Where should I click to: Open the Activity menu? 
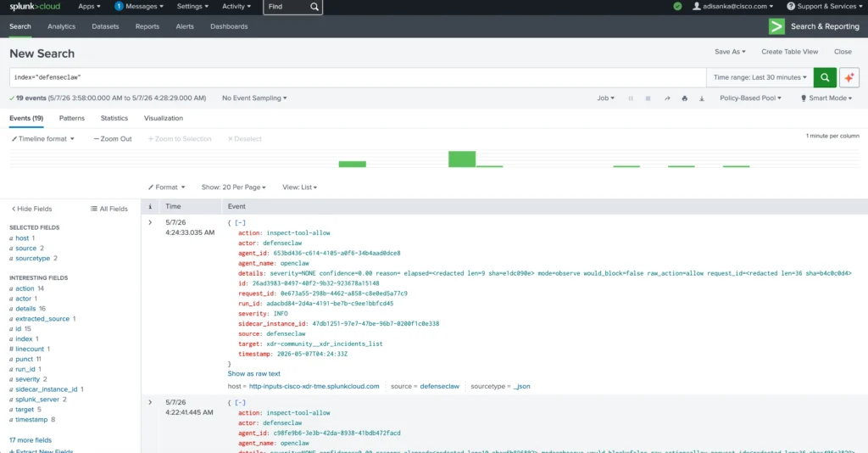pyautogui.click(x=236, y=7)
